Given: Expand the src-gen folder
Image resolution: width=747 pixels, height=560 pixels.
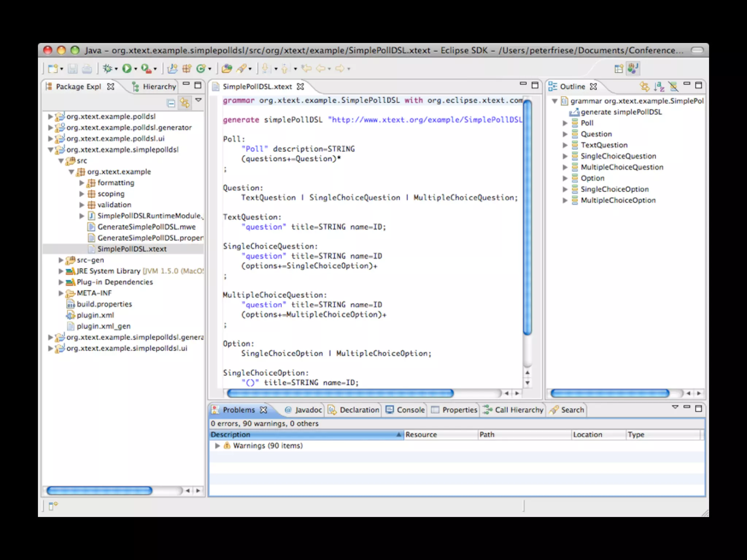Looking at the screenshot, I should tap(61, 260).
